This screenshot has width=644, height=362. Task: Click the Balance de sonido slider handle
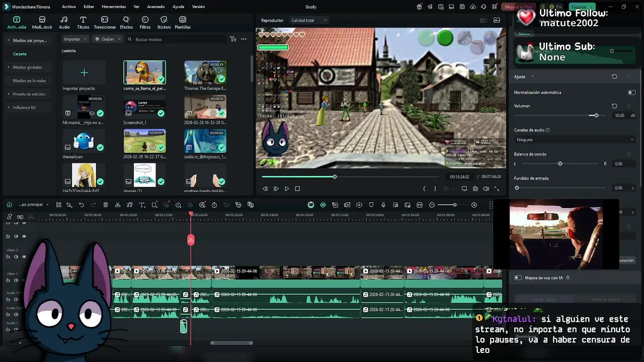pyautogui.click(x=560, y=164)
